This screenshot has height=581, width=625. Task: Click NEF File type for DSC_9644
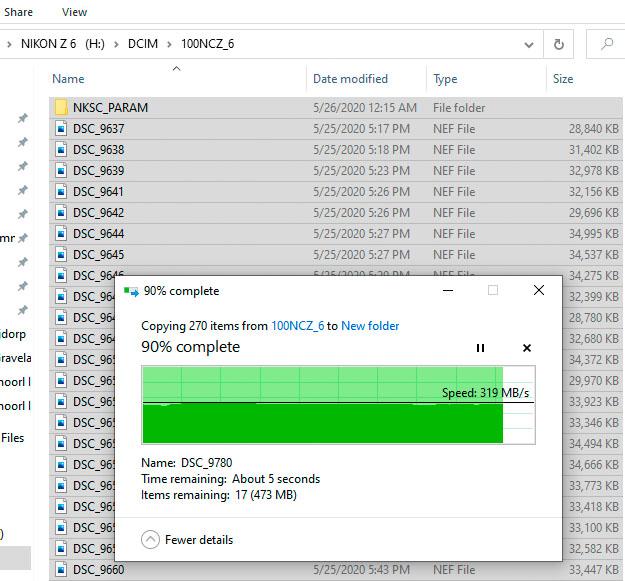pos(454,234)
